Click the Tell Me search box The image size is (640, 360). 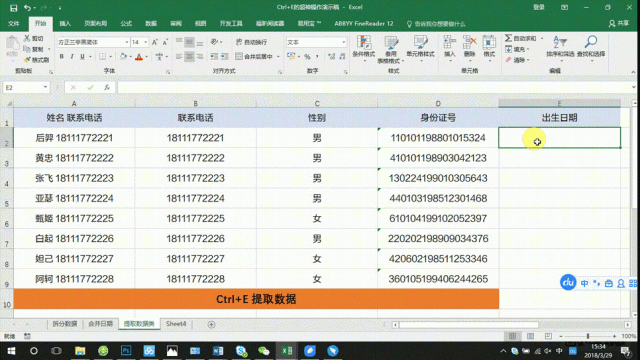pos(436,24)
